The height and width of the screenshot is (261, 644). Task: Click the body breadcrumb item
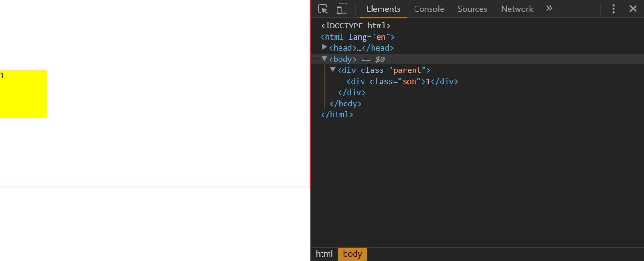[x=352, y=254]
